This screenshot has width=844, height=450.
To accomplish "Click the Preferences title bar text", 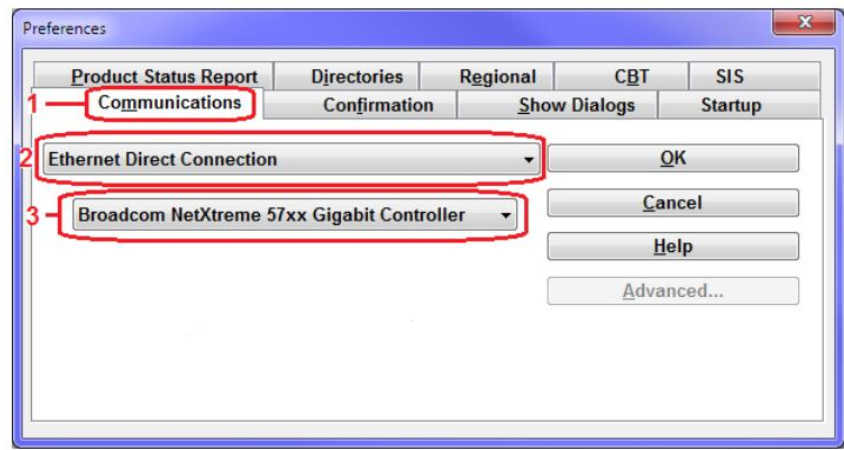I will pos(65,28).
